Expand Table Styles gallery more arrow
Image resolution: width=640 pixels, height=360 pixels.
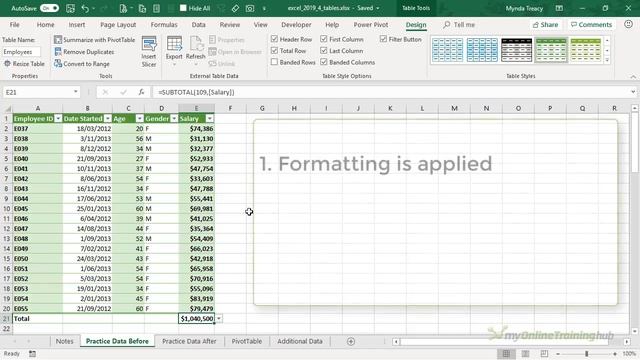tap(607, 60)
